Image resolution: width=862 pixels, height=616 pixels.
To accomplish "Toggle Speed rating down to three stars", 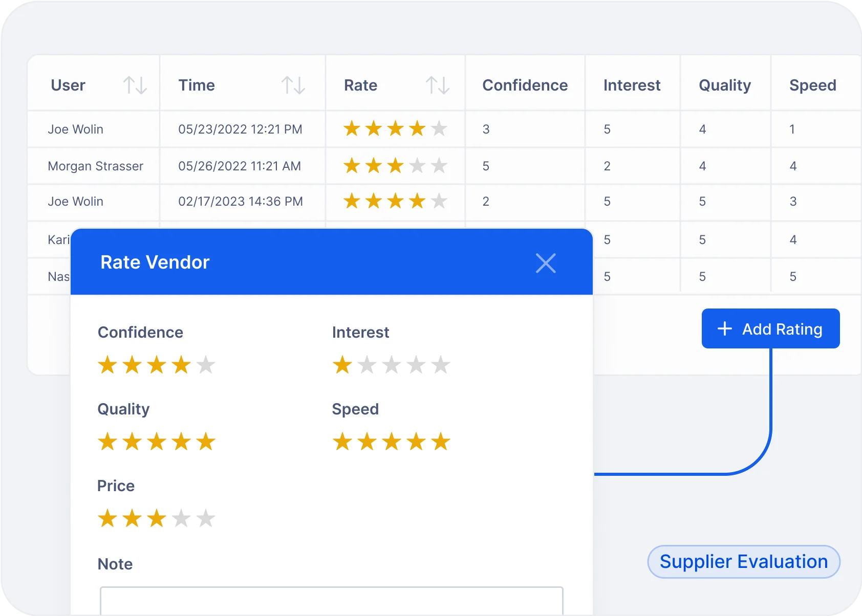I will click(x=392, y=442).
